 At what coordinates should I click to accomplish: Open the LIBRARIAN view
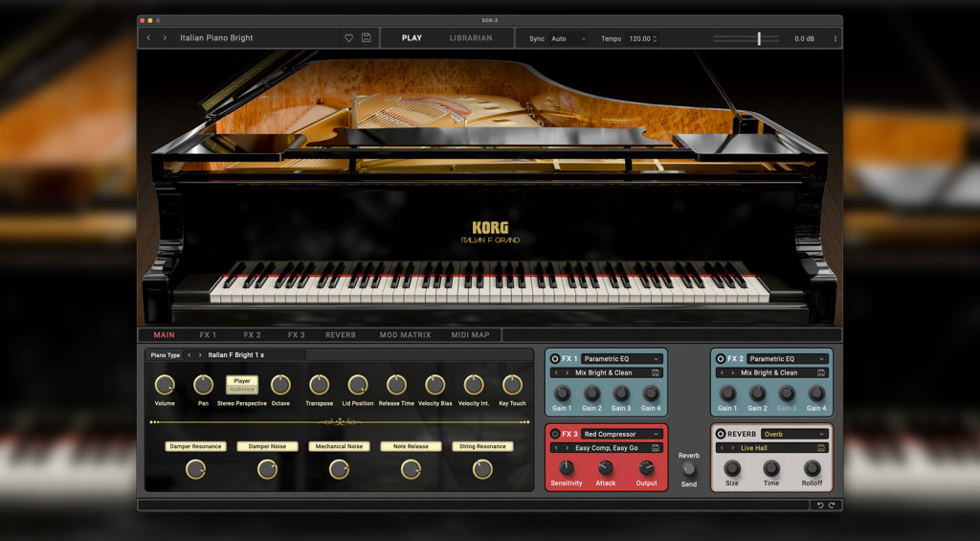pos(471,38)
